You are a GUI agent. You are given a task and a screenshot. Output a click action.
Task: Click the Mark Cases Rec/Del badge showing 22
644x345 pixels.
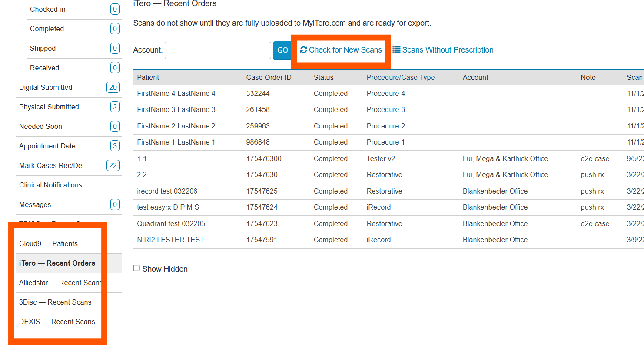[113, 165]
